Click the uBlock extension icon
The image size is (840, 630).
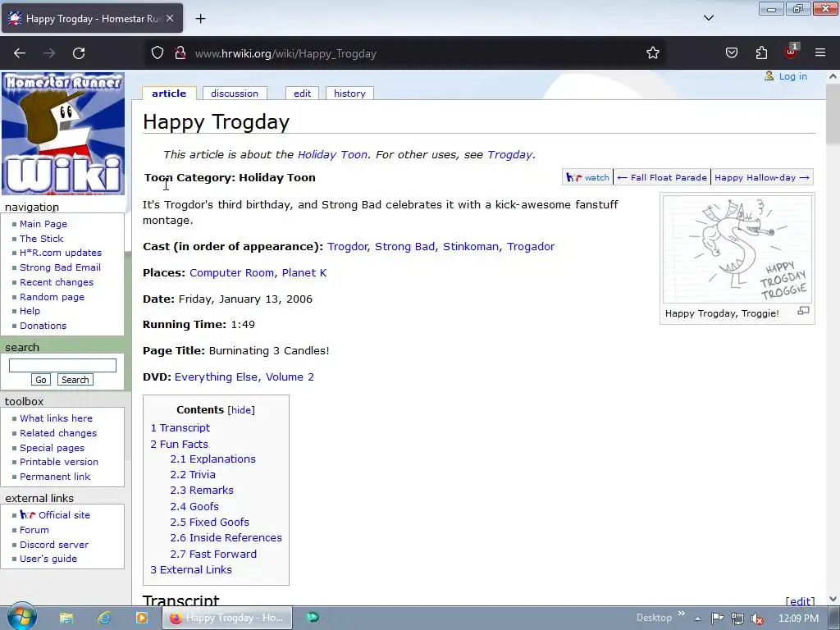(792, 52)
